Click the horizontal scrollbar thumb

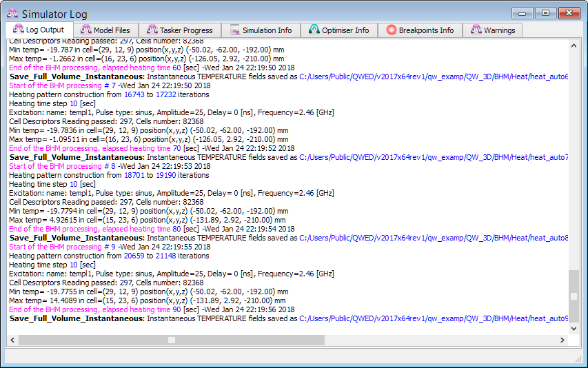[x=172, y=340]
